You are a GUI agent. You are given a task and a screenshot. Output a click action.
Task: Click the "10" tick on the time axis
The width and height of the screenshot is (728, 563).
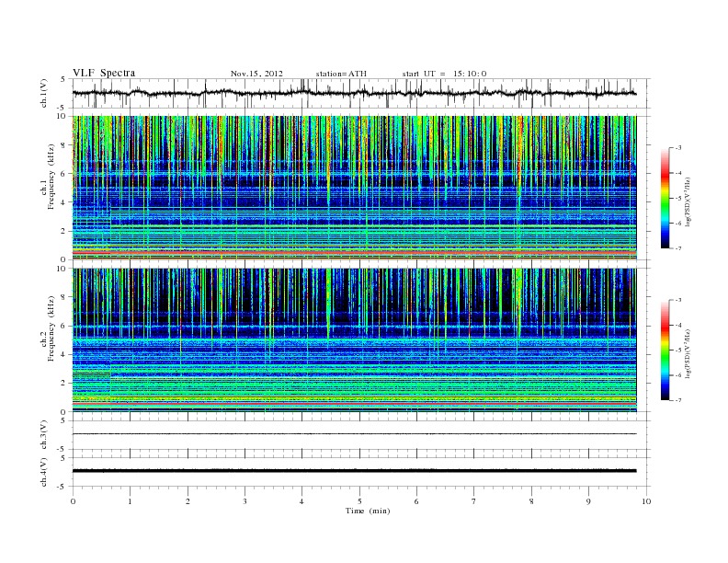[x=646, y=501]
